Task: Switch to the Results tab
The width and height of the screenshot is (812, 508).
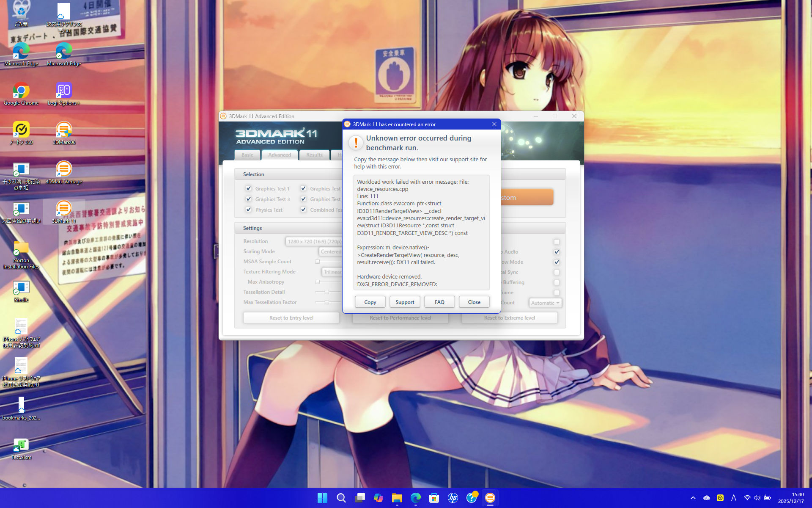Action: (314, 155)
